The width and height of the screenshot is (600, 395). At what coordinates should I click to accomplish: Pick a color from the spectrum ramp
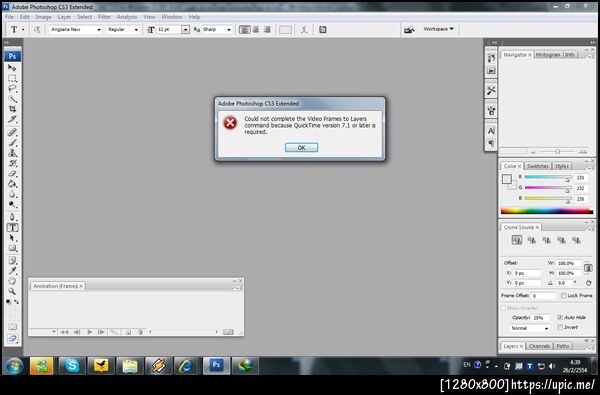point(547,211)
